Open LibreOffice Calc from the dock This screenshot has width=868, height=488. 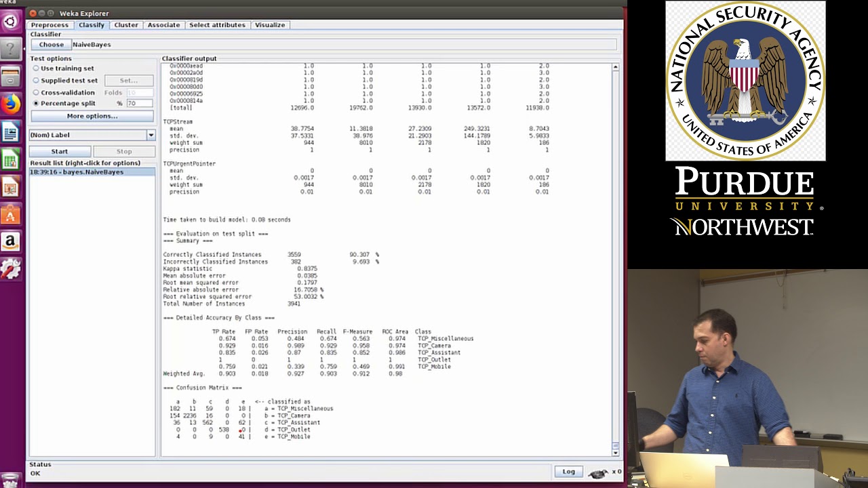pyautogui.click(x=10, y=159)
